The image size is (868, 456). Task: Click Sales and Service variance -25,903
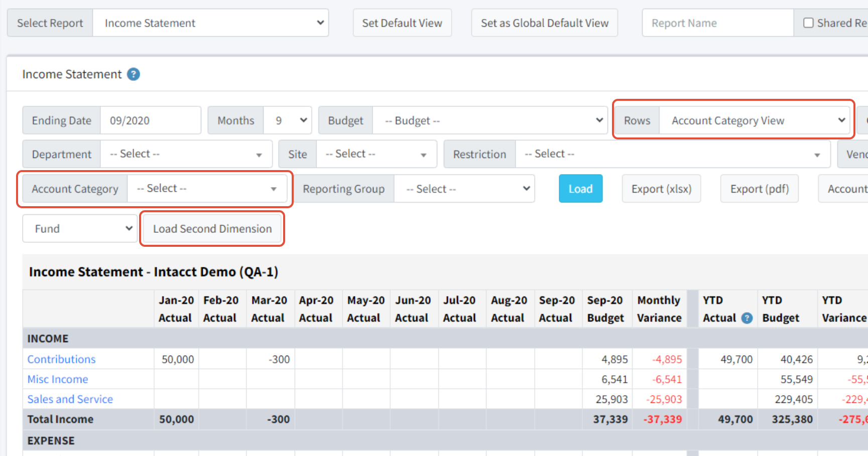point(664,399)
